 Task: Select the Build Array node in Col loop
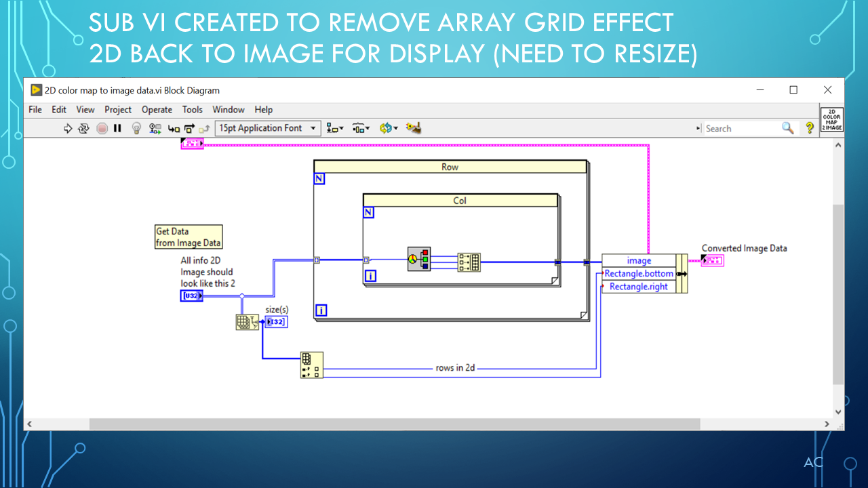point(469,262)
